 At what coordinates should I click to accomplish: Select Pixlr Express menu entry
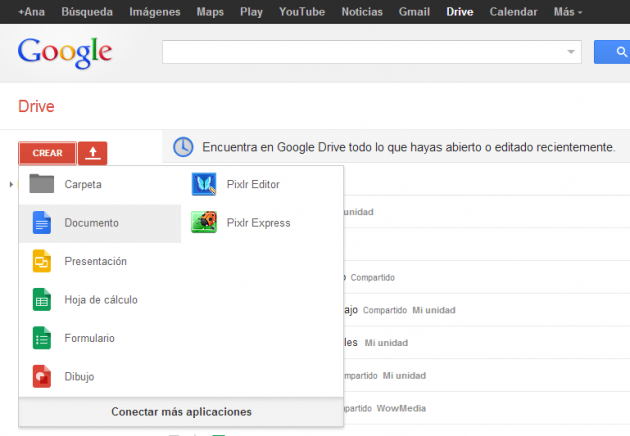pos(262,223)
